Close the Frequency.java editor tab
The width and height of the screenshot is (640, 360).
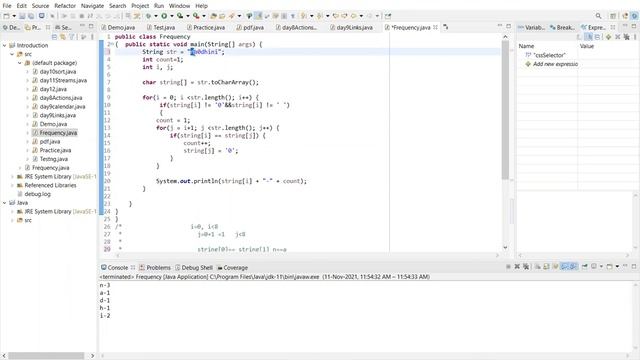(x=436, y=27)
